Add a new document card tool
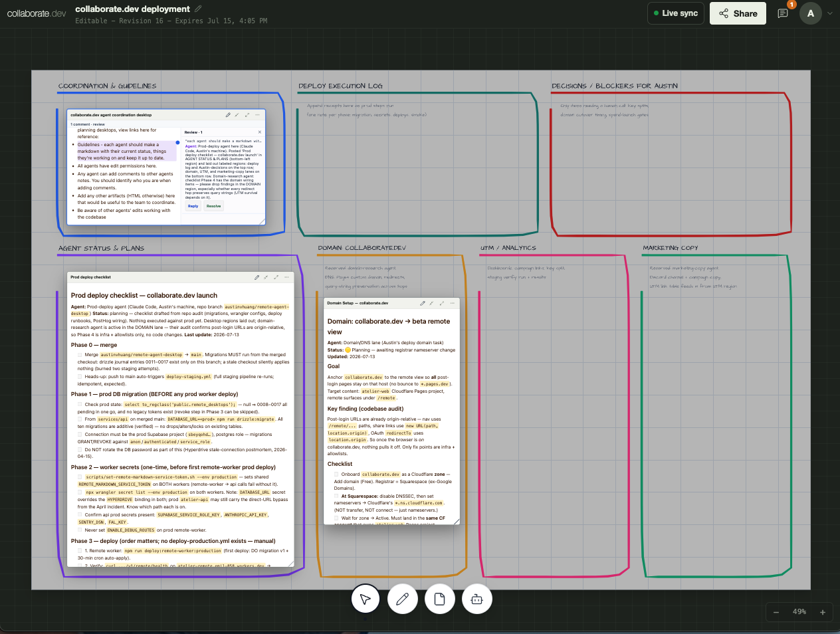This screenshot has width=840, height=634. point(439,599)
